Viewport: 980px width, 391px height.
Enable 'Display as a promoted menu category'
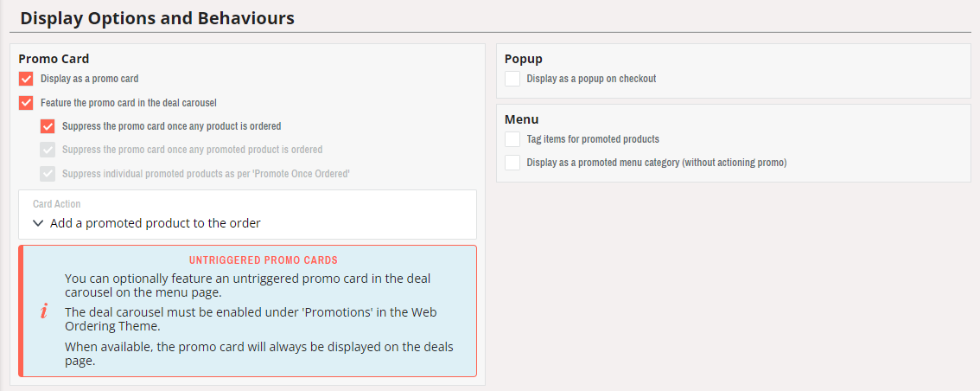pyautogui.click(x=512, y=163)
